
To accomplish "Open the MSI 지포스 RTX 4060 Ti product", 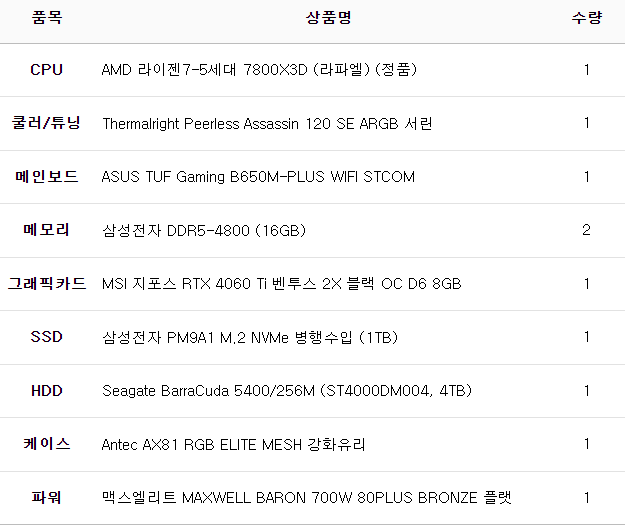I will click(x=281, y=284).
